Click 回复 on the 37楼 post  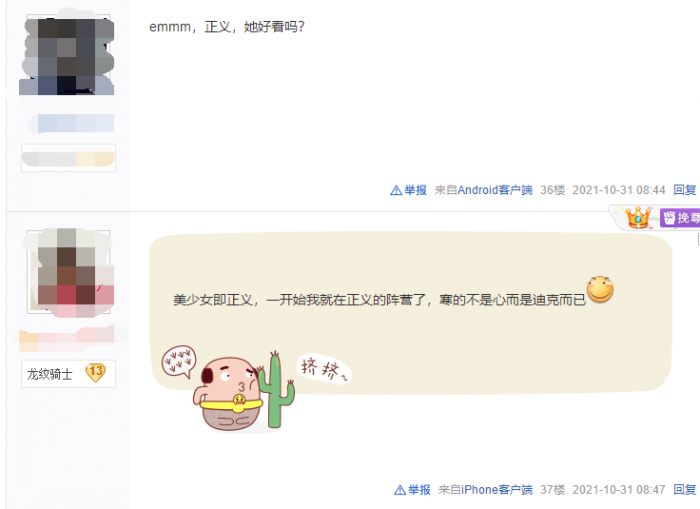tap(685, 490)
